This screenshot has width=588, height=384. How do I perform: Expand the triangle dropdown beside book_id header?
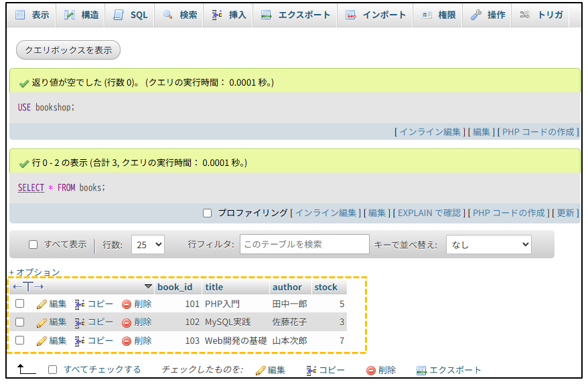148,287
